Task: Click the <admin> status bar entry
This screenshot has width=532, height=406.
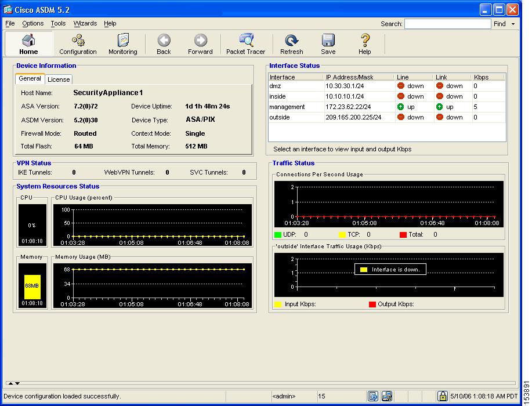Action: pyautogui.click(x=284, y=396)
